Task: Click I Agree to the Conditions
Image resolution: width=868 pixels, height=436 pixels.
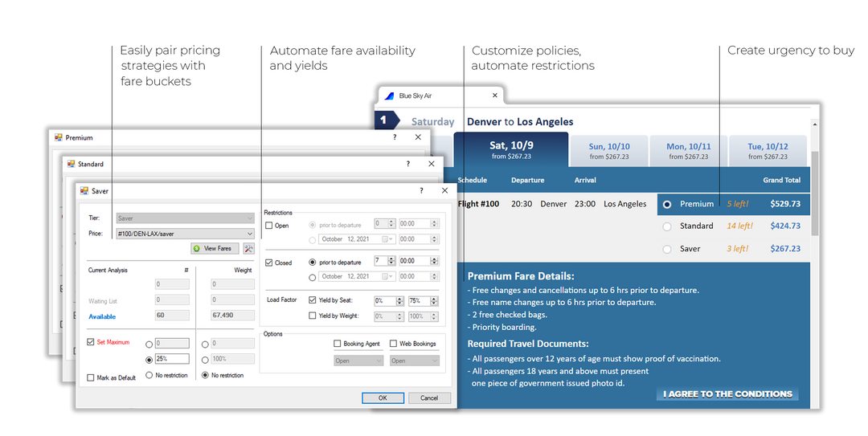Action: [727, 394]
